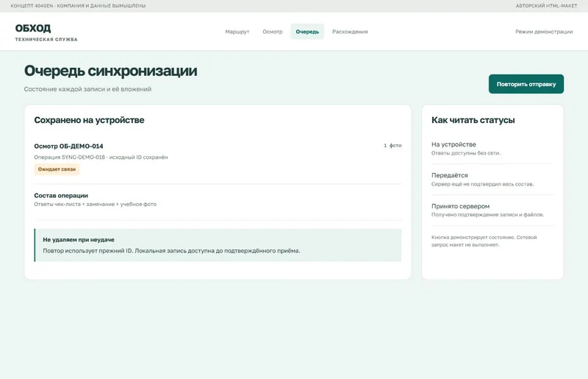Click the Ответы доступны без сети description
The width and height of the screenshot is (588, 379).
pos(466,153)
